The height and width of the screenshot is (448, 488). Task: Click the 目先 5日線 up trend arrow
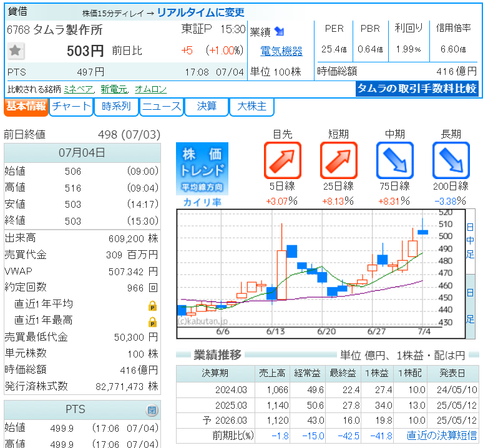click(283, 160)
